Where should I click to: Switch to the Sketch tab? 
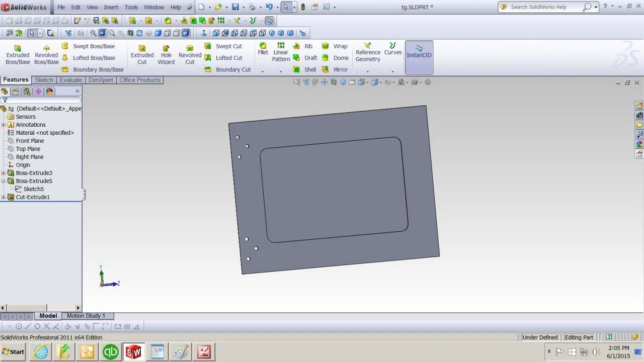(x=44, y=80)
